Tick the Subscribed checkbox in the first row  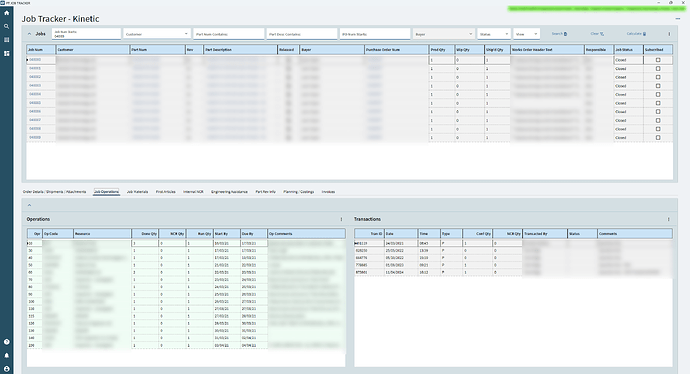(x=658, y=60)
